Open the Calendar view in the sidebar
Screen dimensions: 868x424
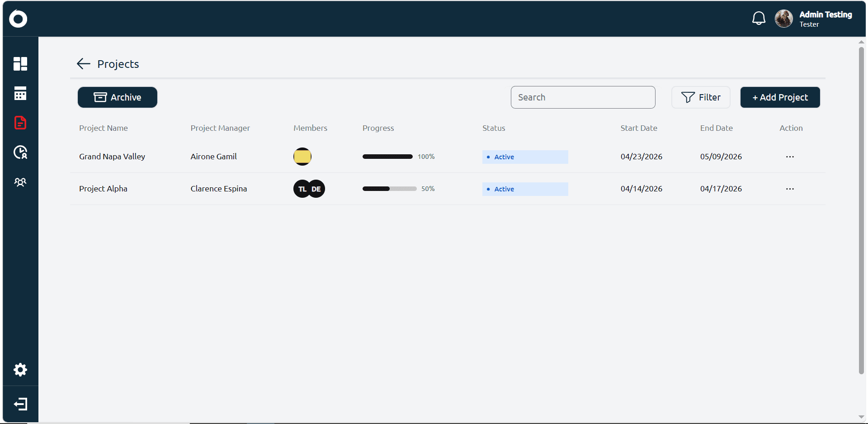point(20,94)
